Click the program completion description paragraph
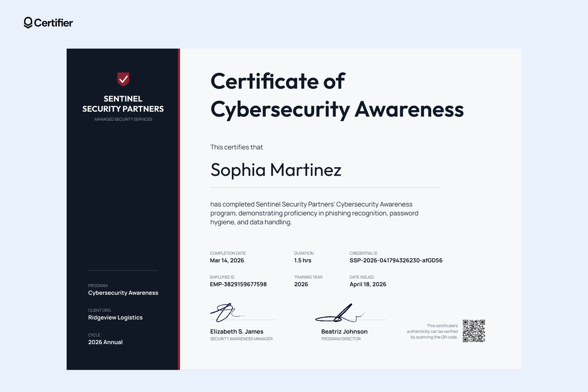This screenshot has width=588, height=392. pos(314,213)
